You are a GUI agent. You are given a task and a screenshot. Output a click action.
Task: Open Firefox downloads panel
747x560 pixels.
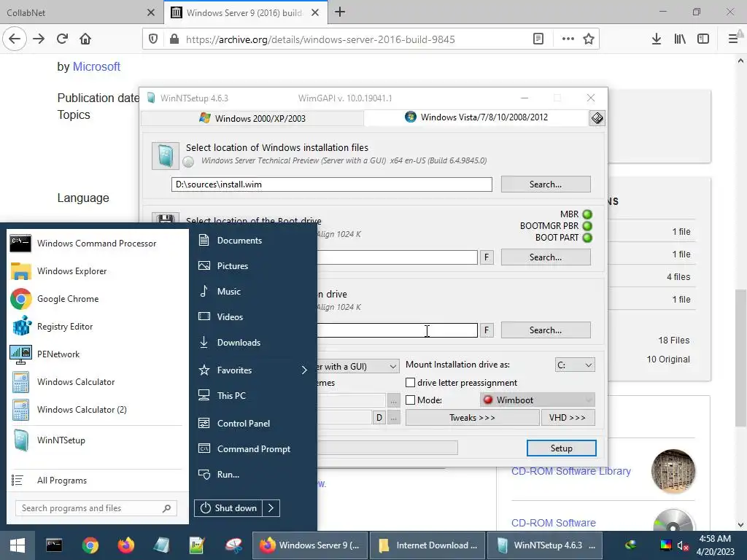(656, 39)
